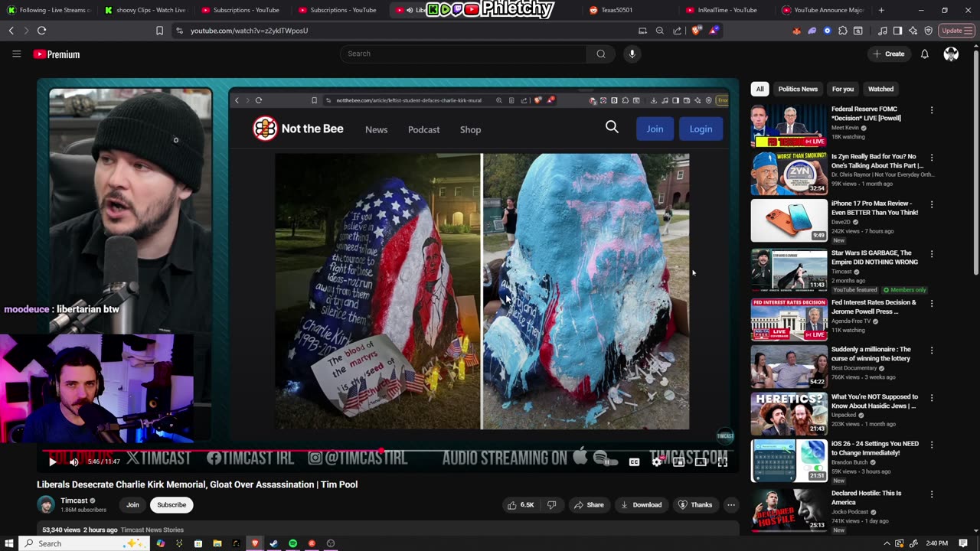
Task: Subscribe to the Timcast channel
Action: tap(171, 505)
